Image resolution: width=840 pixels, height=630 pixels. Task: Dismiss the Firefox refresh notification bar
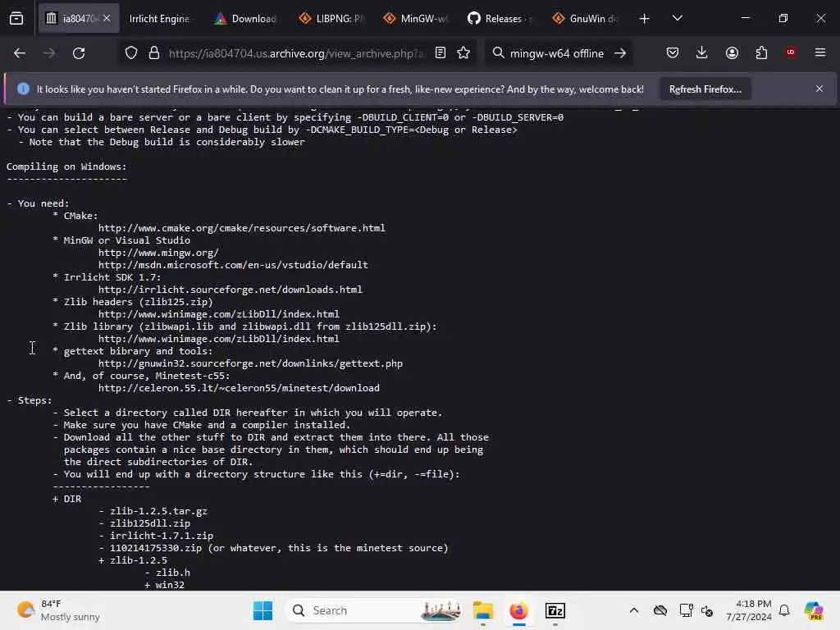[x=819, y=89]
